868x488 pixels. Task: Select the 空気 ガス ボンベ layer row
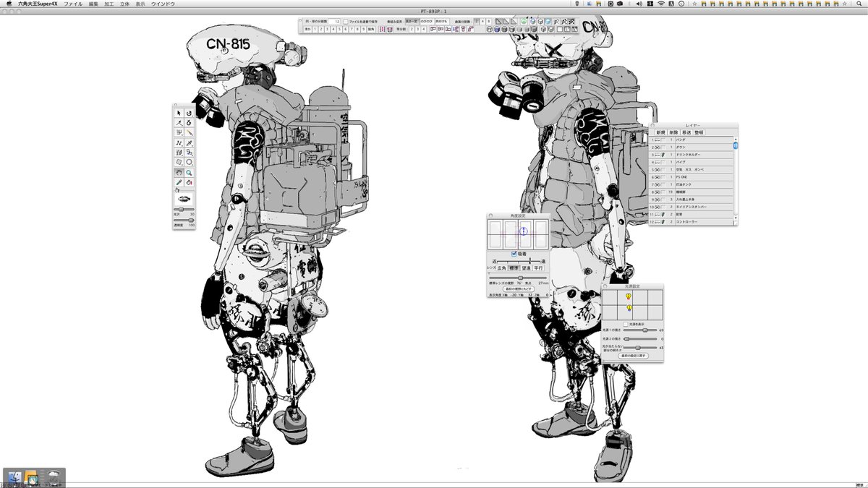(x=691, y=170)
